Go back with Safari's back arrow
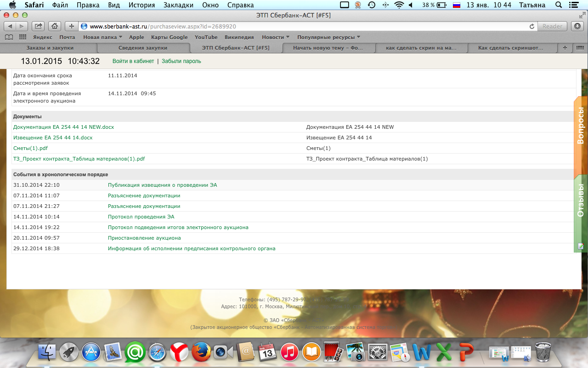Screen dimensions: 588x368 click(10, 26)
